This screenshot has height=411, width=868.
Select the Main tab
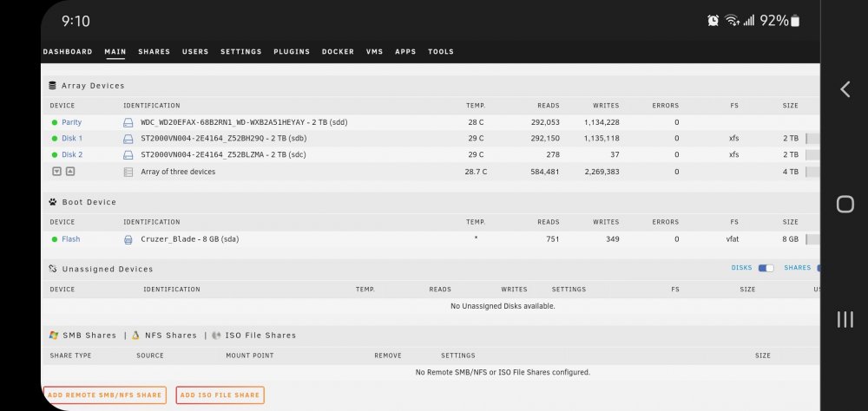[x=115, y=51]
